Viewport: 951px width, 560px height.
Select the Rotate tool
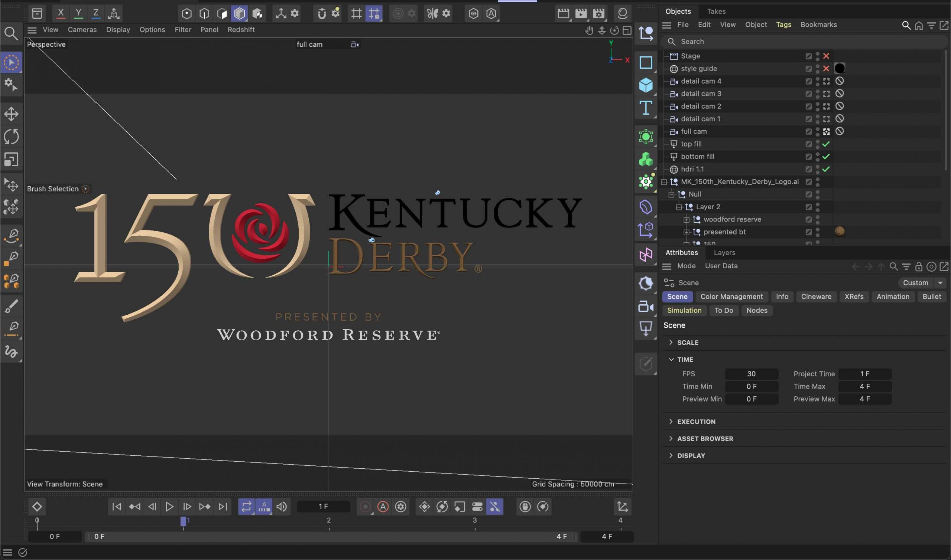(x=11, y=137)
